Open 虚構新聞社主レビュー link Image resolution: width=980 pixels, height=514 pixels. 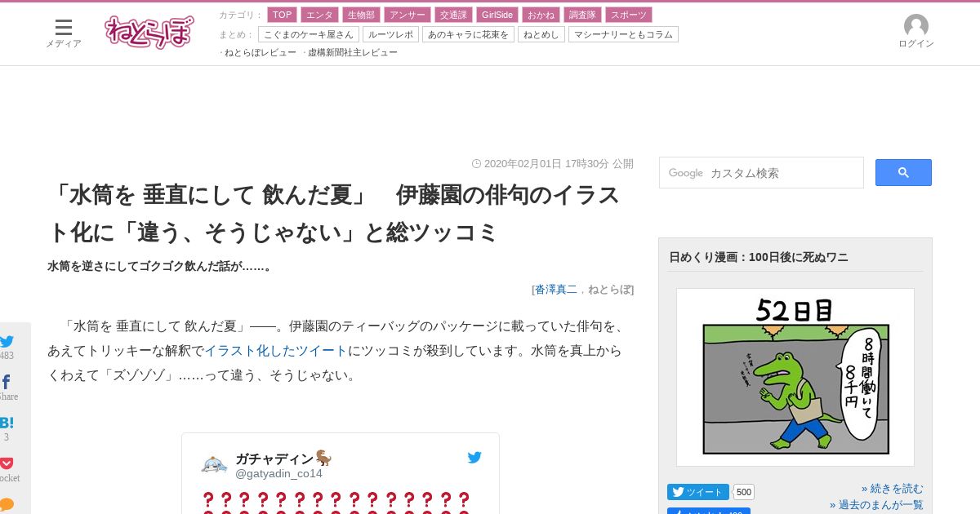(x=353, y=52)
